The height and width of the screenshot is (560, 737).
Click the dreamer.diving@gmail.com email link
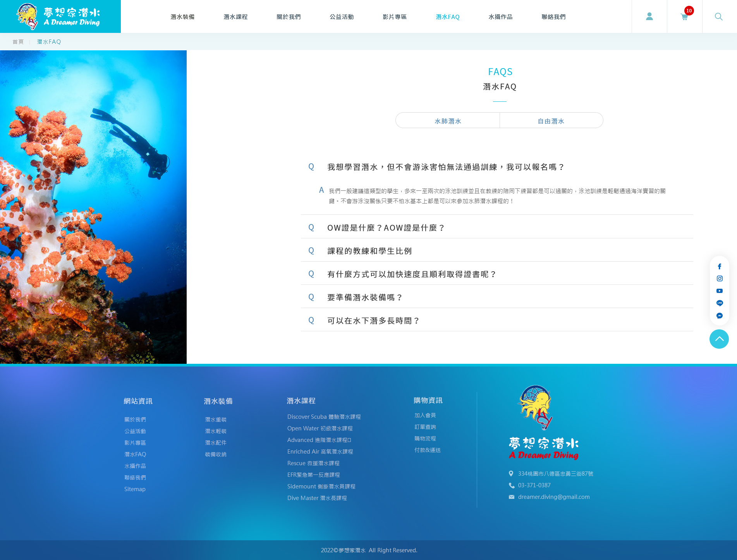(554, 497)
